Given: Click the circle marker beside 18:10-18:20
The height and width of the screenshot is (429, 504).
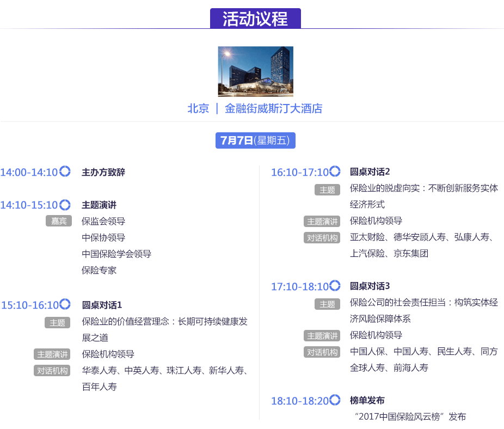Looking at the screenshot, I should (x=335, y=400).
